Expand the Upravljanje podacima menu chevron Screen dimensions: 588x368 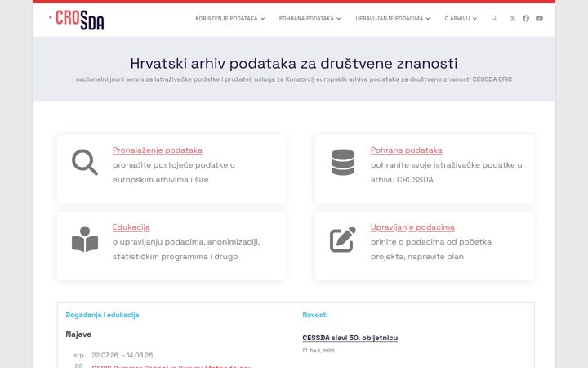click(x=428, y=18)
